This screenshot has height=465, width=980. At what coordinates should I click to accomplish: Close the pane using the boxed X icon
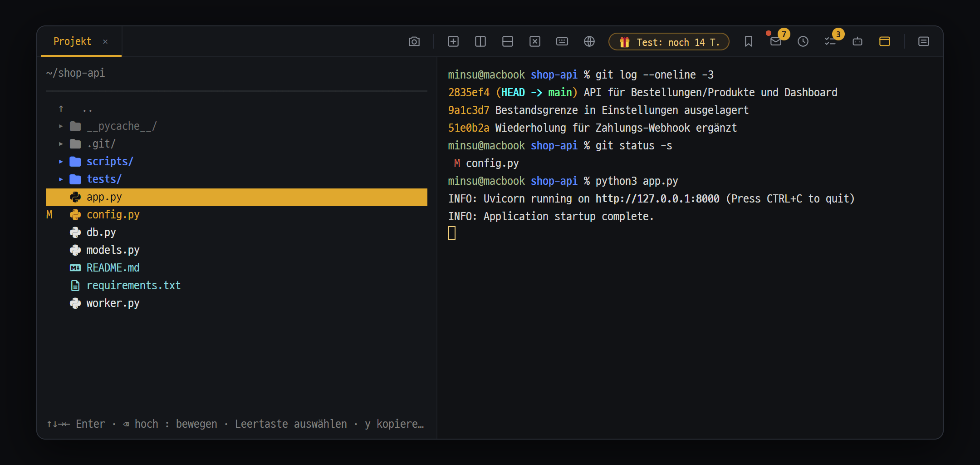tap(535, 42)
